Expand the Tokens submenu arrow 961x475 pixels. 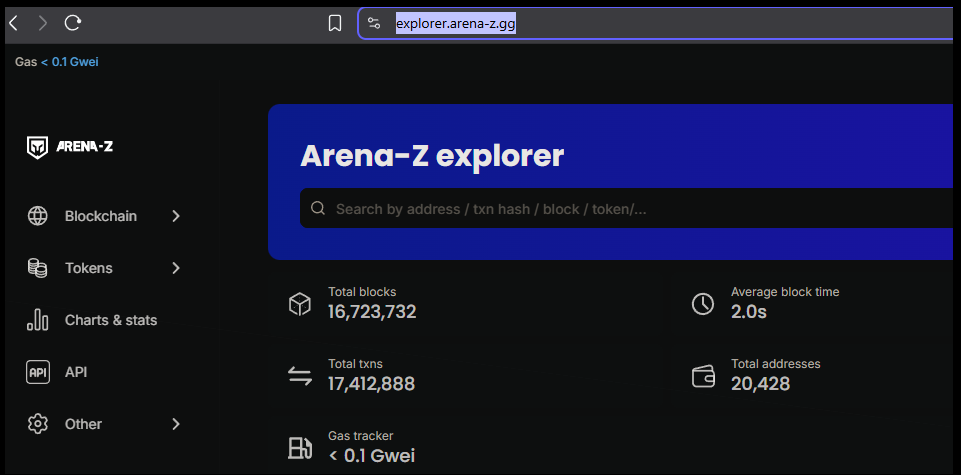tap(176, 268)
